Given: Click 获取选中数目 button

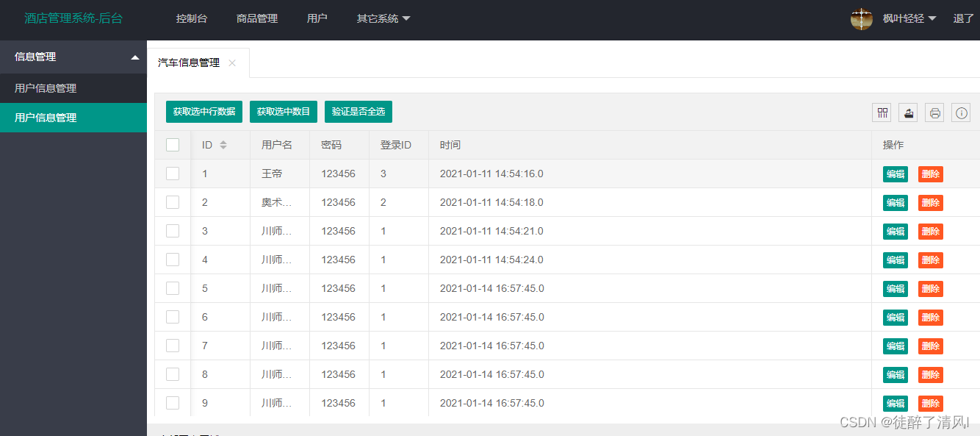Looking at the screenshot, I should 284,112.
